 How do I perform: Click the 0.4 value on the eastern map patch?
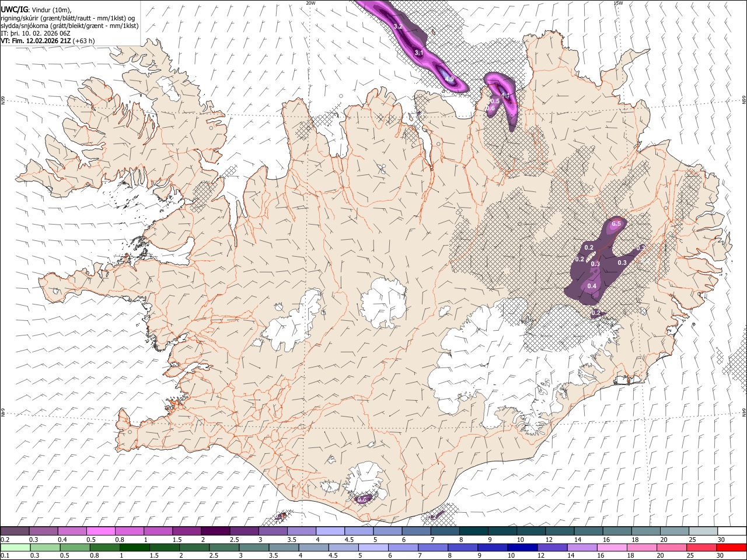592,286
